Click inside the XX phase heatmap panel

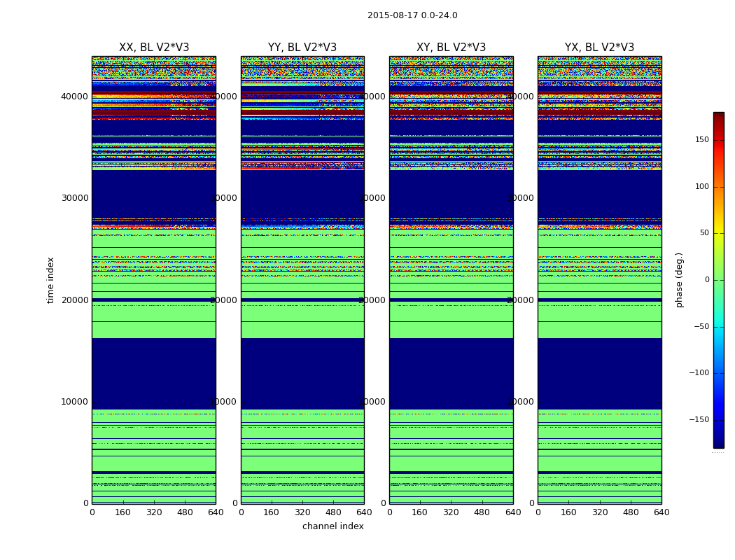pos(154,280)
